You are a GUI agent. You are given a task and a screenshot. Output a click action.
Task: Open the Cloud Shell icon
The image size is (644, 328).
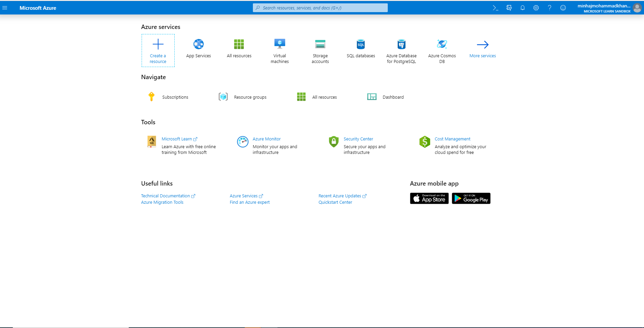pyautogui.click(x=495, y=8)
